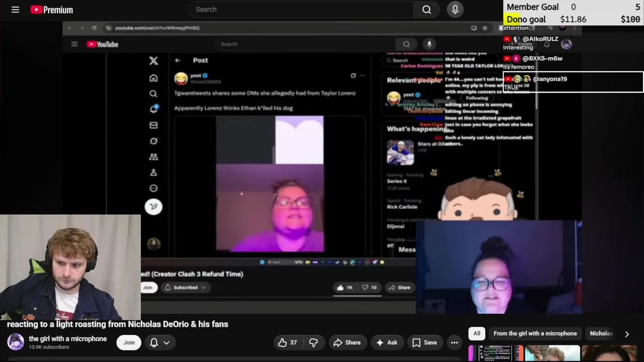The height and width of the screenshot is (362, 644).
Task: Click the Rick Carlisle trending item
Action: coord(402,207)
